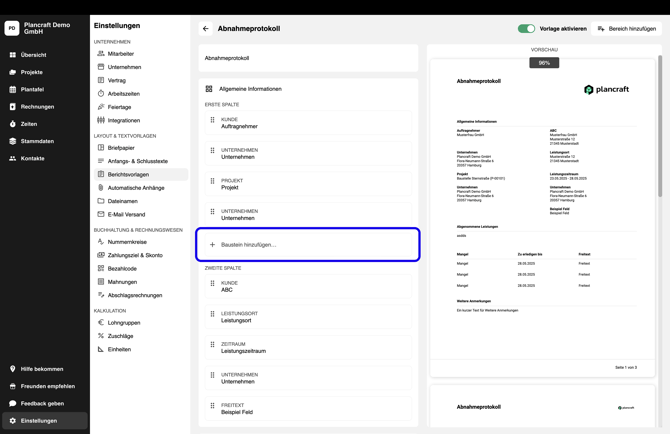Image resolution: width=670 pixels, height=434 pixels.
Task: Open Kontakte in the main sidebar
Action: click(x=45, y=158)
